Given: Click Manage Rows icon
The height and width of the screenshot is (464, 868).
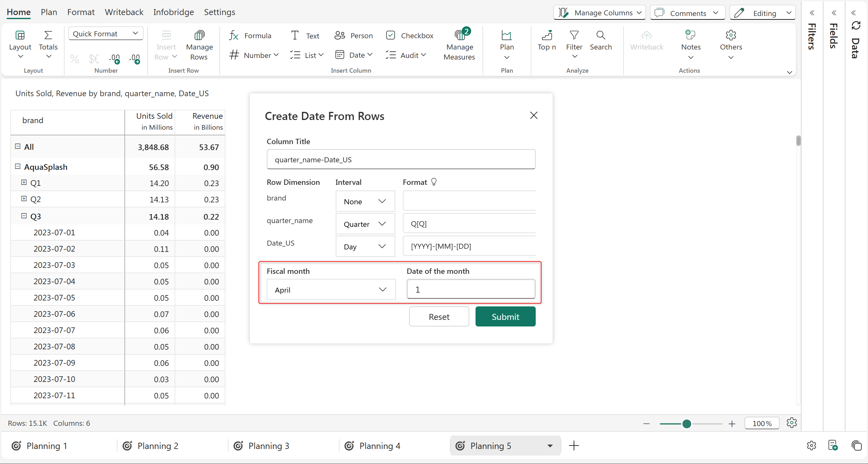Looking at the screenshot, I should [199, 35].
